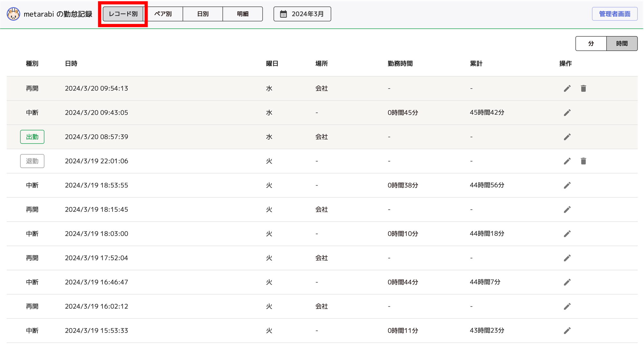This screenshot has width=644, height=349.
Task: Click the date 2024/3/19 18:15:45
Action: 97,209
